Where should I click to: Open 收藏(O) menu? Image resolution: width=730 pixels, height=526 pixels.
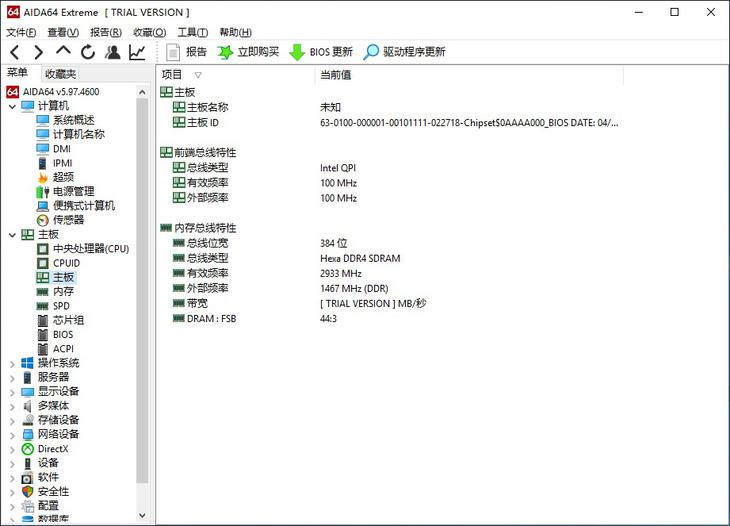coord(149,32)
